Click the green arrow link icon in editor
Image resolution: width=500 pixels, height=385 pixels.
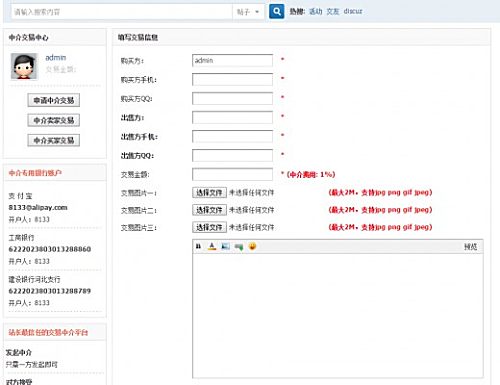[x=239, y=247]
